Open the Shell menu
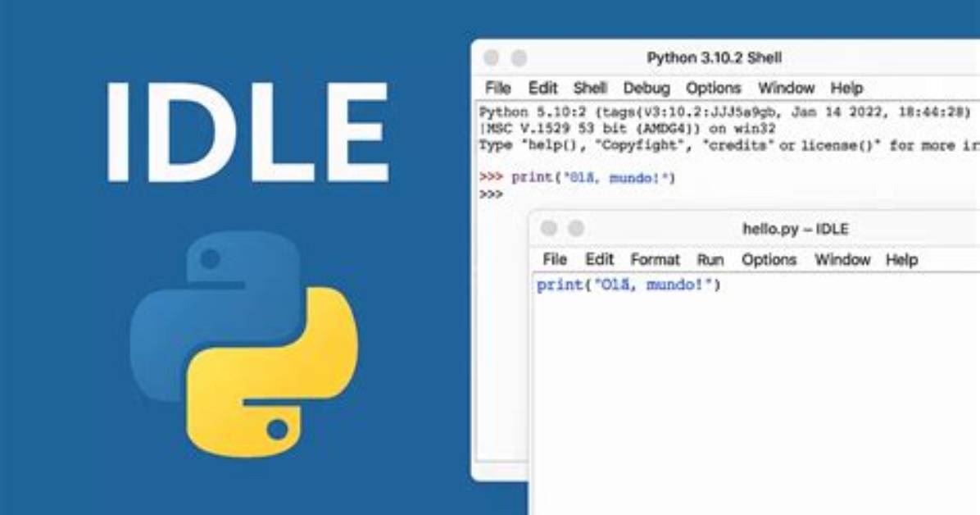Viewport: 980px width, 515px height. [590, 89]
